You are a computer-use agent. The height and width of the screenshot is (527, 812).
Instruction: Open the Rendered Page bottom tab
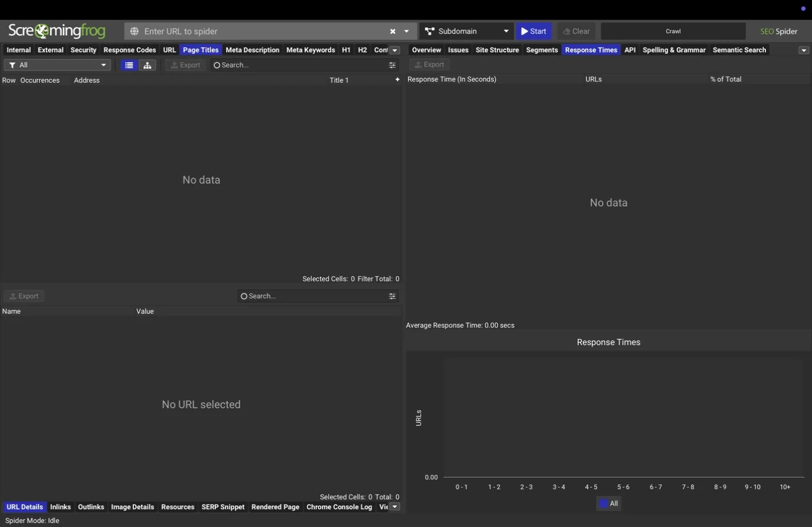275,507
